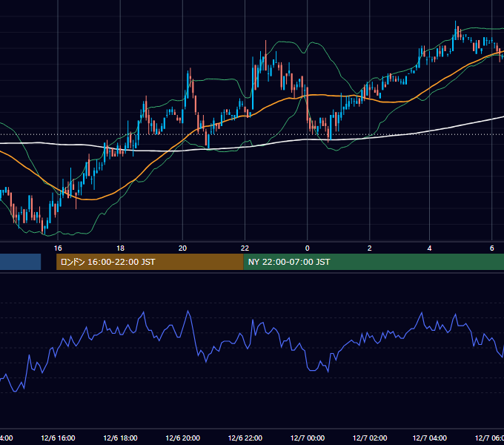Click the 12/7 04:00 date label
Image resolution: width=504 pixels, height=445 pixels.
point(429,438)
